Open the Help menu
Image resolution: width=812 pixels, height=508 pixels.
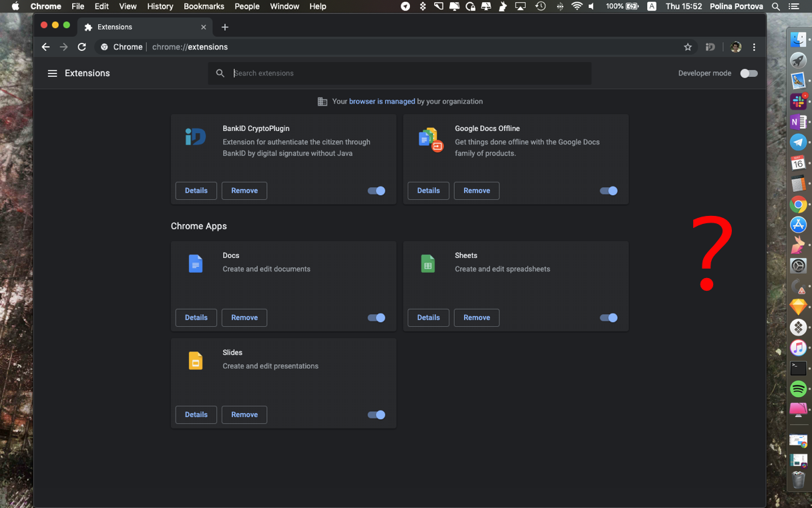tap(318, 7)
